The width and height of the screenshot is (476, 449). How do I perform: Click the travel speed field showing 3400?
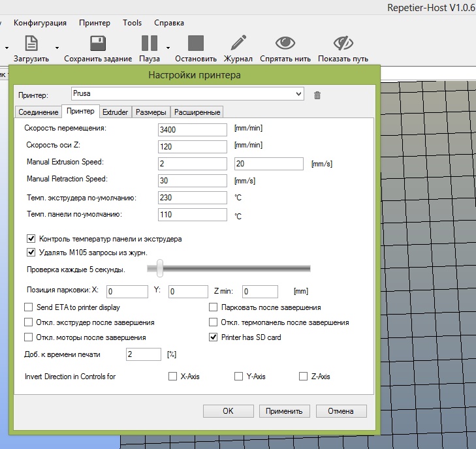pyautogui.click(x=192, y=129)
